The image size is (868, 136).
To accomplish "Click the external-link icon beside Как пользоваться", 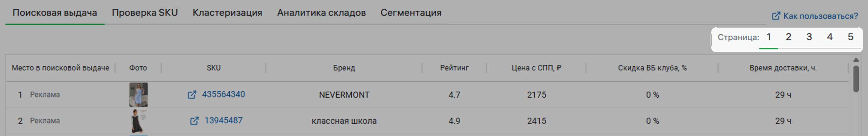I will 776,16.
